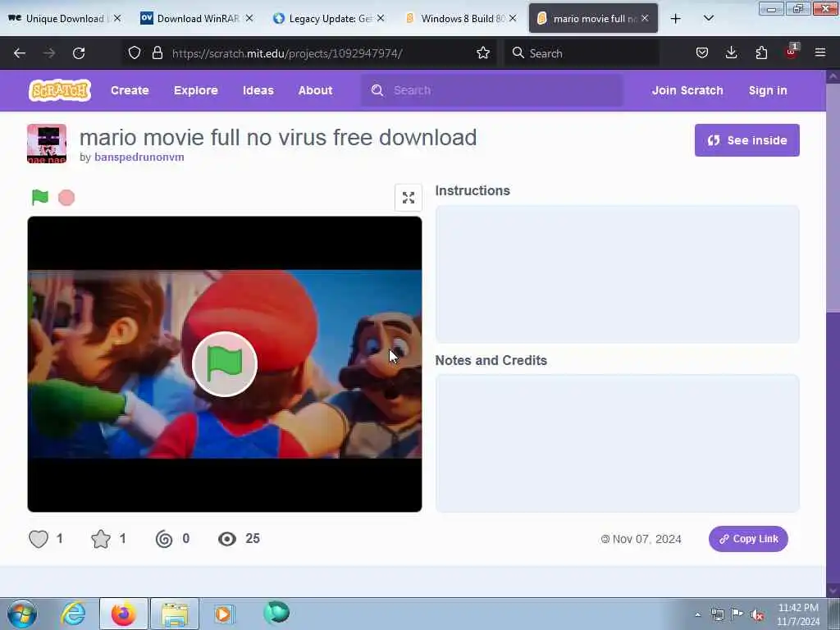Click the magnifier icon in Scratch search
The height and width of the screenshot is (630, 840).
pyautogui.click(x=377, y=90)
